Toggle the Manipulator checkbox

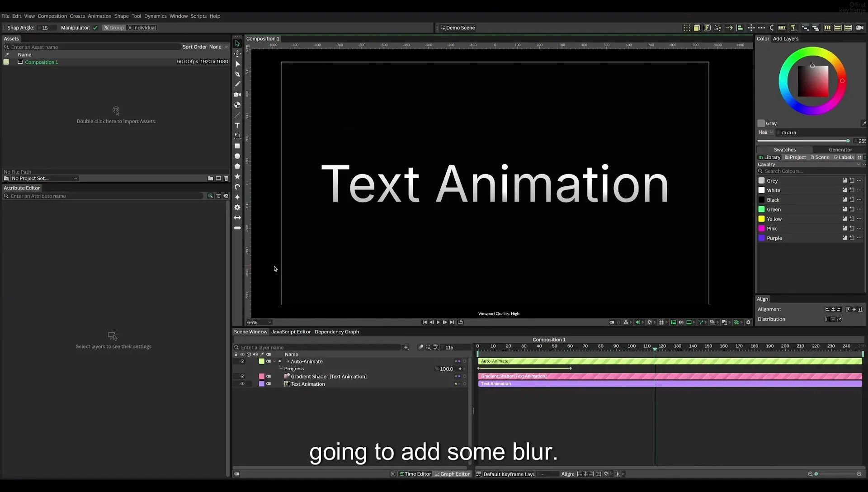[95, 28]
